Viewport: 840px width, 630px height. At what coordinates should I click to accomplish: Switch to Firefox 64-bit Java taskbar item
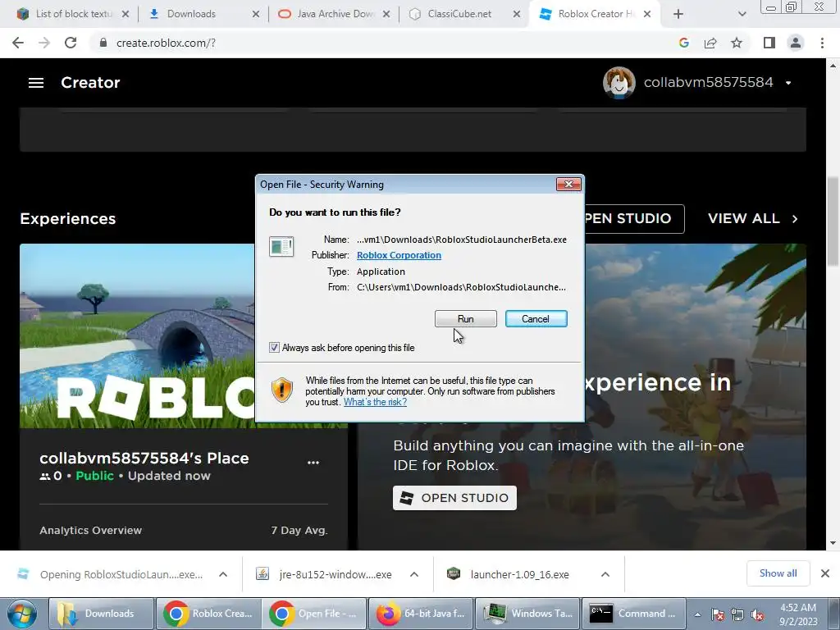[x=421, y=614]
